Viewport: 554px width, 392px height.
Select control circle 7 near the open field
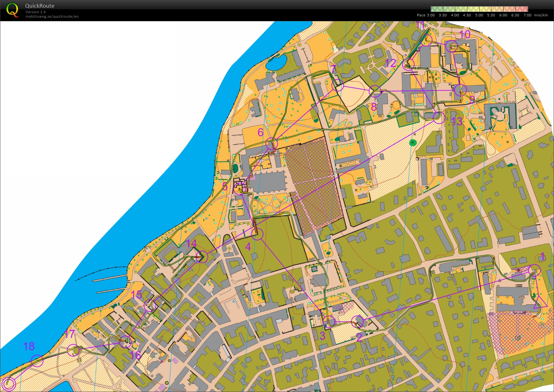coord(338,85)
